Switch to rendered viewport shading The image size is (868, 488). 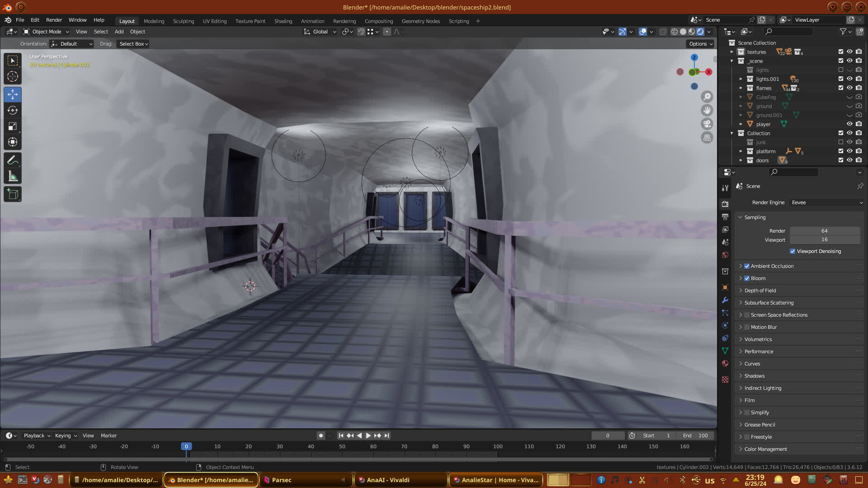tap(700, 32)
